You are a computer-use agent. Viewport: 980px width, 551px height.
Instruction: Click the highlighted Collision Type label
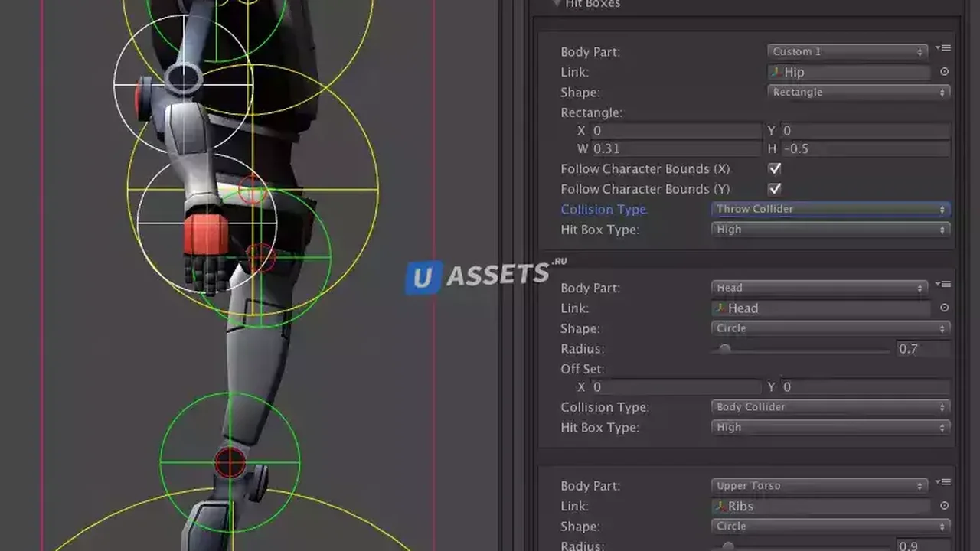(603, 209)
